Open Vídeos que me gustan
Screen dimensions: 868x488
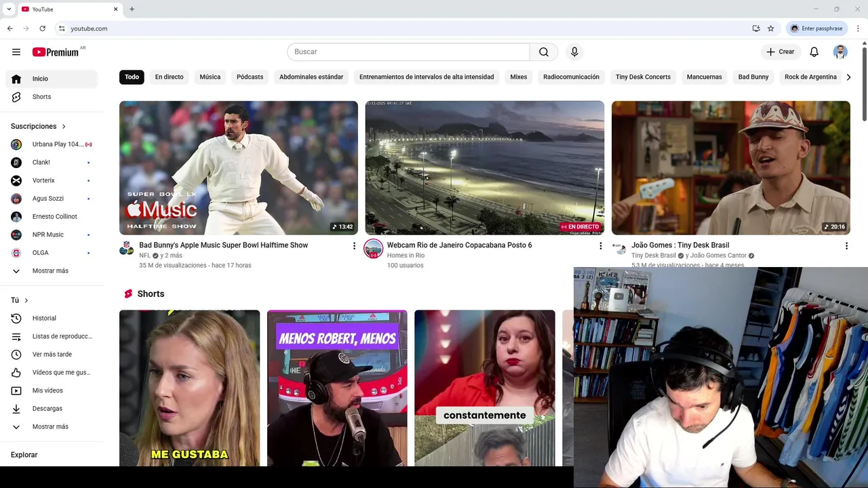52,373
